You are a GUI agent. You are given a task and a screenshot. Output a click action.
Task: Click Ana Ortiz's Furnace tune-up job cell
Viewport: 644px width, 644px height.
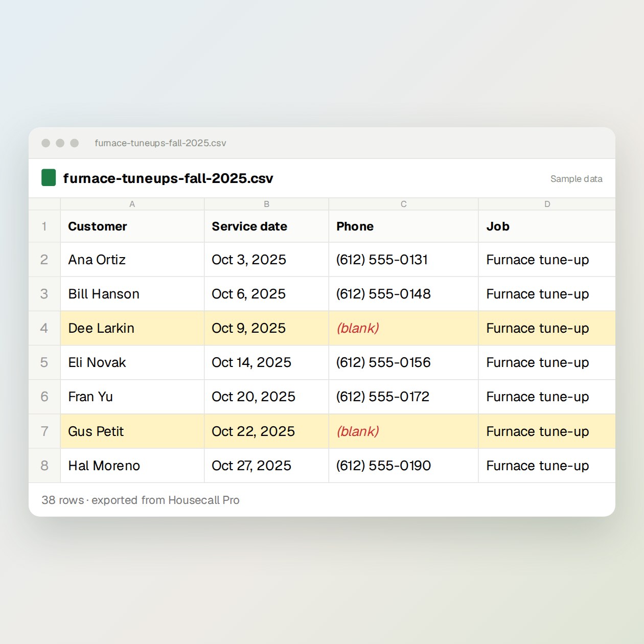pyautogui.click(x=547, y=260)
